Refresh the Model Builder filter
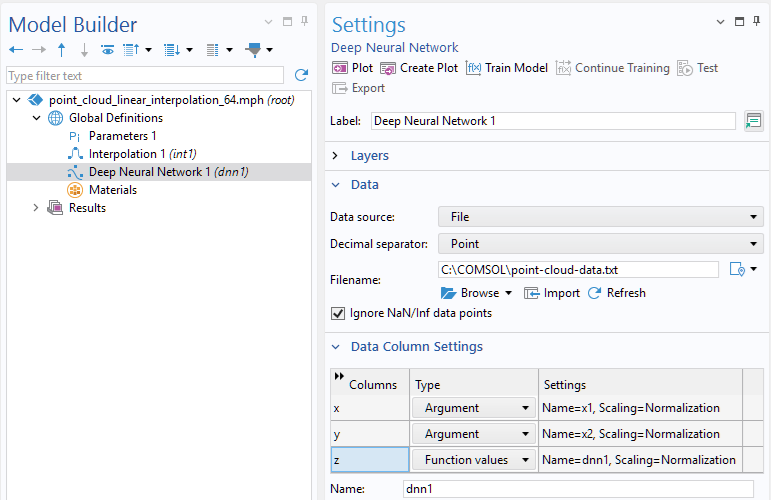 click(x=301, y=75)
